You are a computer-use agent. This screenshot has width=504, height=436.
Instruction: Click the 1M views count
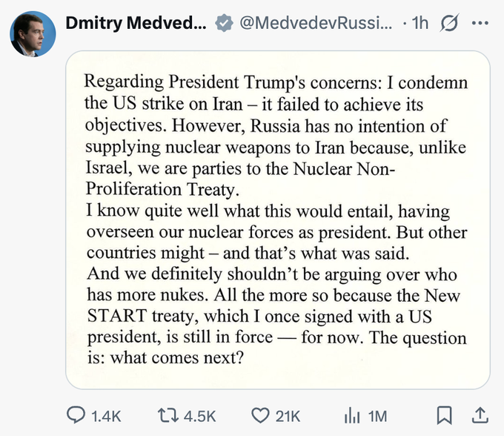click(378, 417)
